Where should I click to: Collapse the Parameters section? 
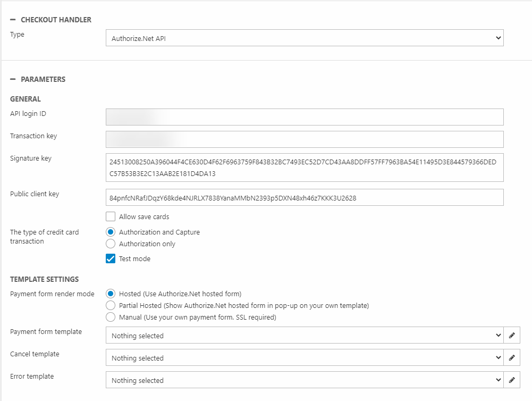pyautogui.click(x=13, y=79)
